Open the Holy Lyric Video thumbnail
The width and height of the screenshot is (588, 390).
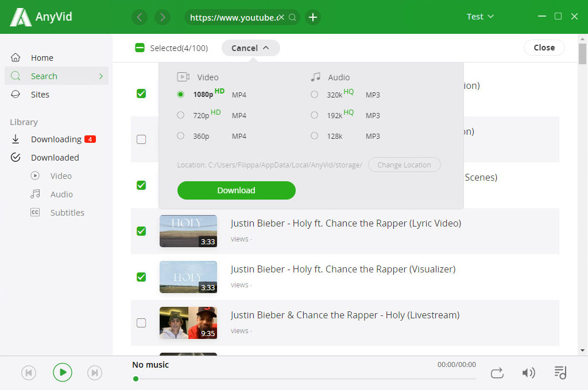(x=188, y=231)
